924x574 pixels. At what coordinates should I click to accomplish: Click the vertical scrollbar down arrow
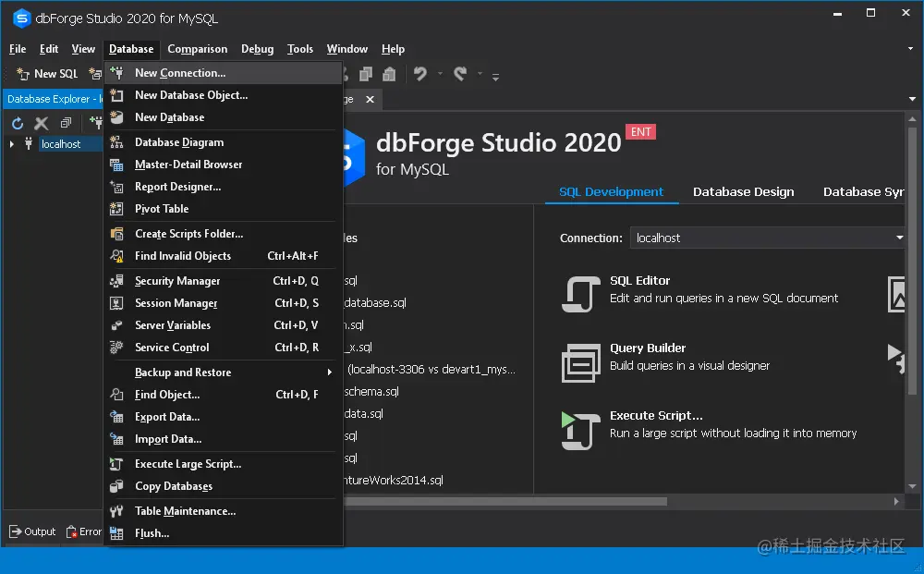[912, 486]
